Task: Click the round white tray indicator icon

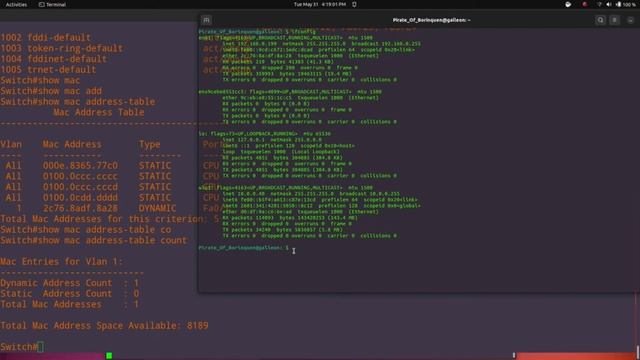Action: [568, 4]
